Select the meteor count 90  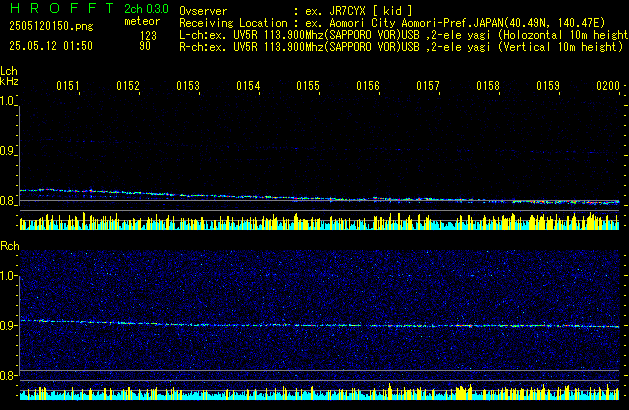click(x=145, y=46)
